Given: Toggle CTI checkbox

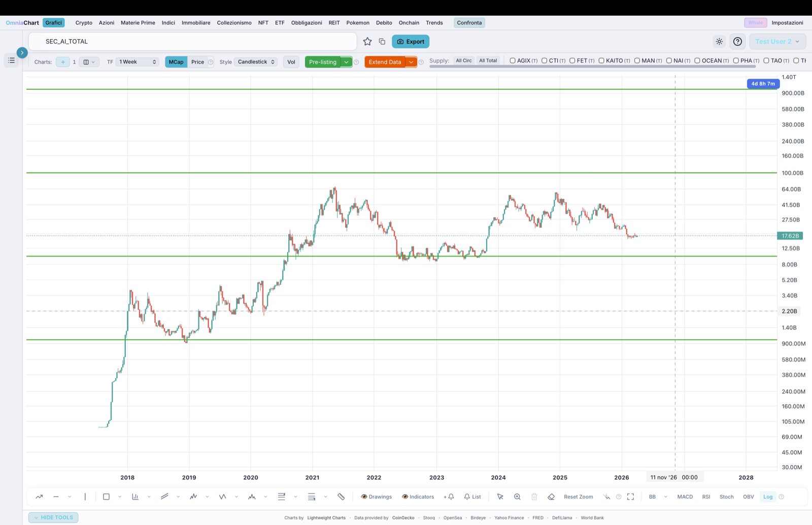Looking at the screenshot, I should (x=544, y=60).
